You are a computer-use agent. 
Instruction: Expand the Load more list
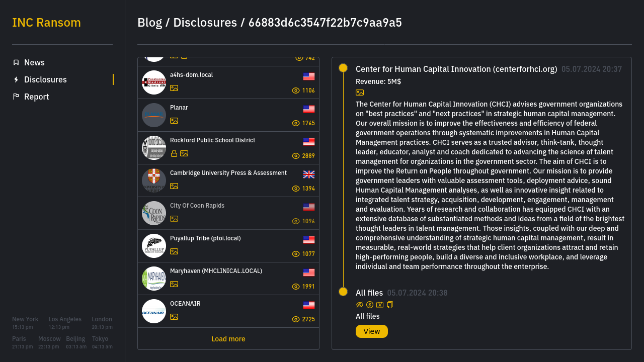point(228,339)
